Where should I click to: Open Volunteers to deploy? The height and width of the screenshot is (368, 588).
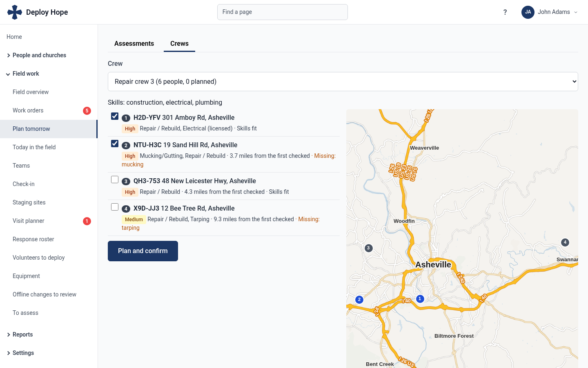coord(49,258)
